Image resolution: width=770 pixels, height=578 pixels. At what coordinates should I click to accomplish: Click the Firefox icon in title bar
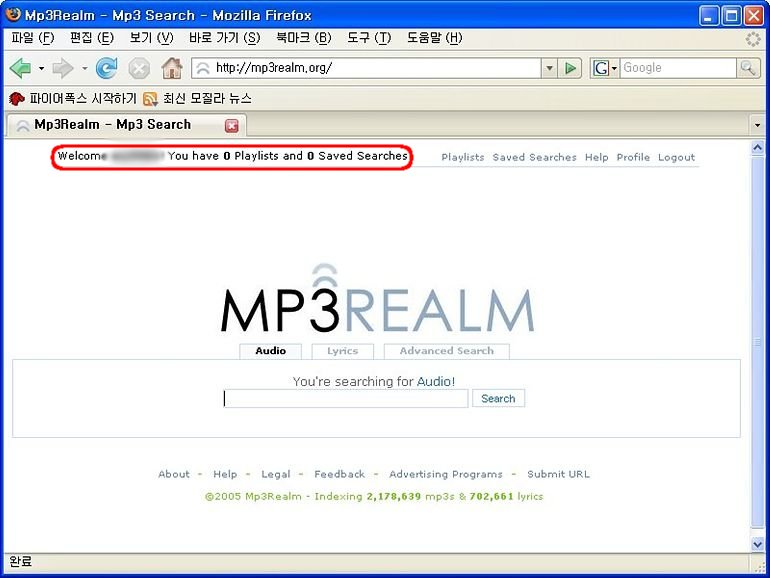pos(13,15)
